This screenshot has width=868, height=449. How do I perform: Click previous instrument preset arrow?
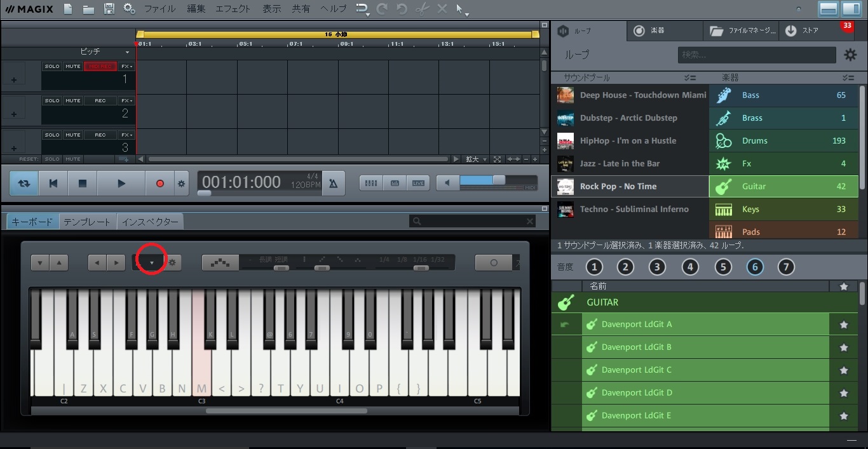point(97,262)
